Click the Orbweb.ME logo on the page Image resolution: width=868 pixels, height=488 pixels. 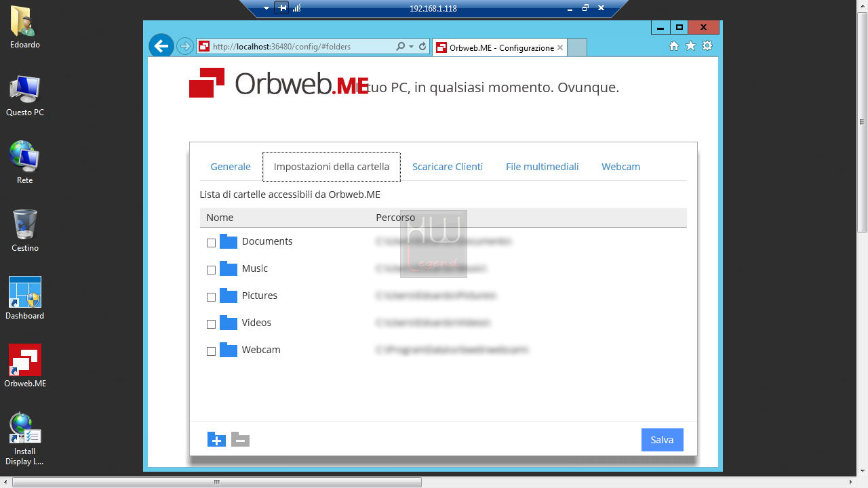(279, 83)
